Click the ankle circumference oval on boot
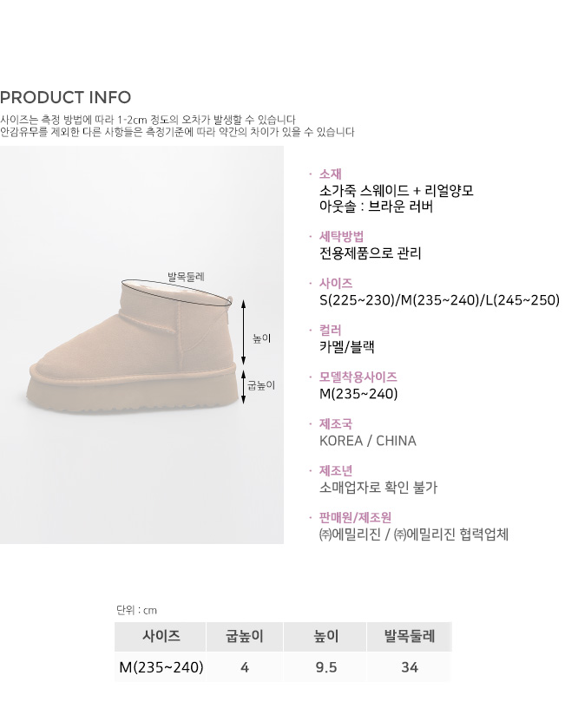Viewport: 565px width, 728px height. pyautogui.click(x=177, y=292)
